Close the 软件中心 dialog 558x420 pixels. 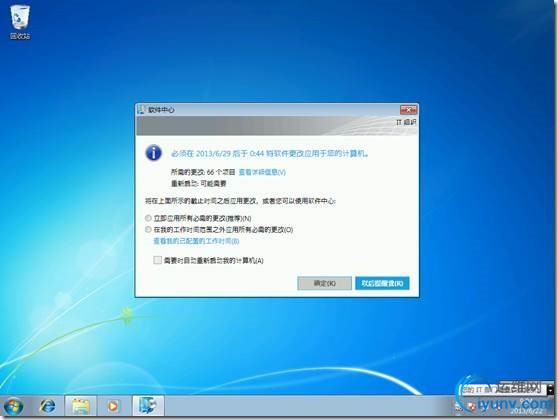pos(408,109)
